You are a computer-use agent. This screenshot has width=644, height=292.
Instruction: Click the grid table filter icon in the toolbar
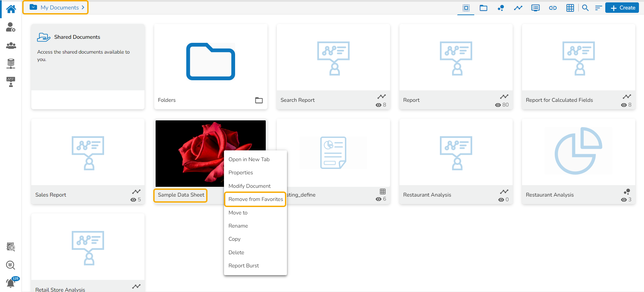(570, 8)
